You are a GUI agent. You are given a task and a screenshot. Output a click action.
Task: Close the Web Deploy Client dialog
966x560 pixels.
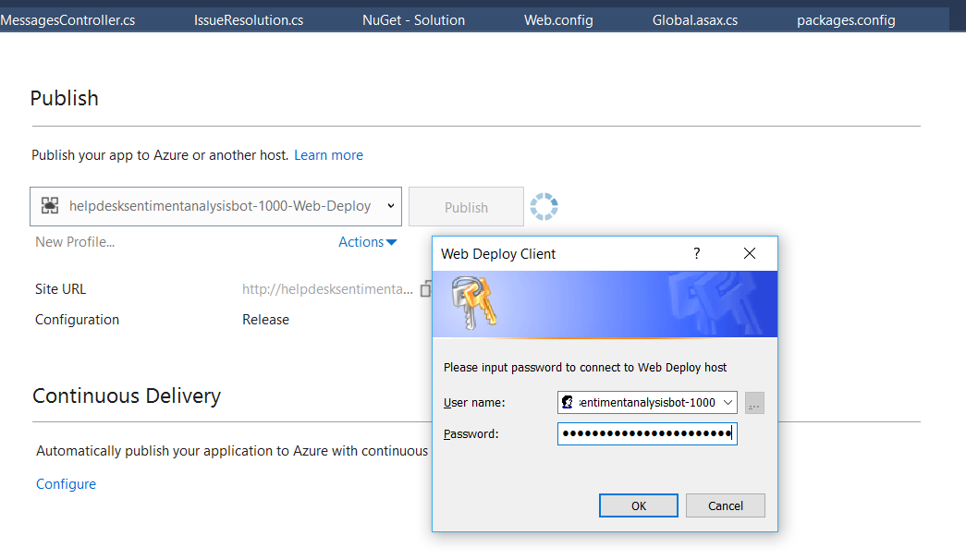tap(749, 253)
